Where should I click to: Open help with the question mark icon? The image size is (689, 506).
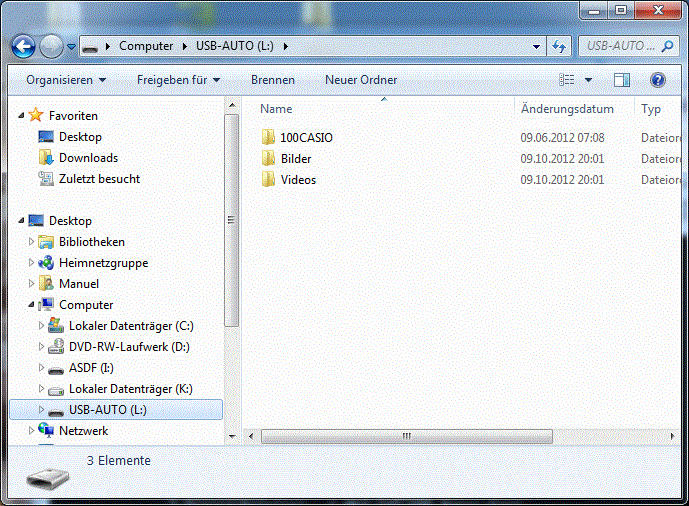657,80
